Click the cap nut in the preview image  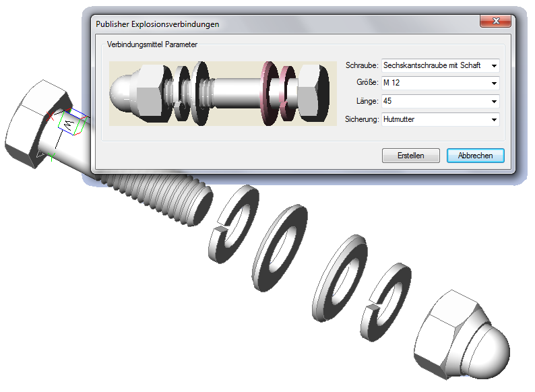[136, 89]
